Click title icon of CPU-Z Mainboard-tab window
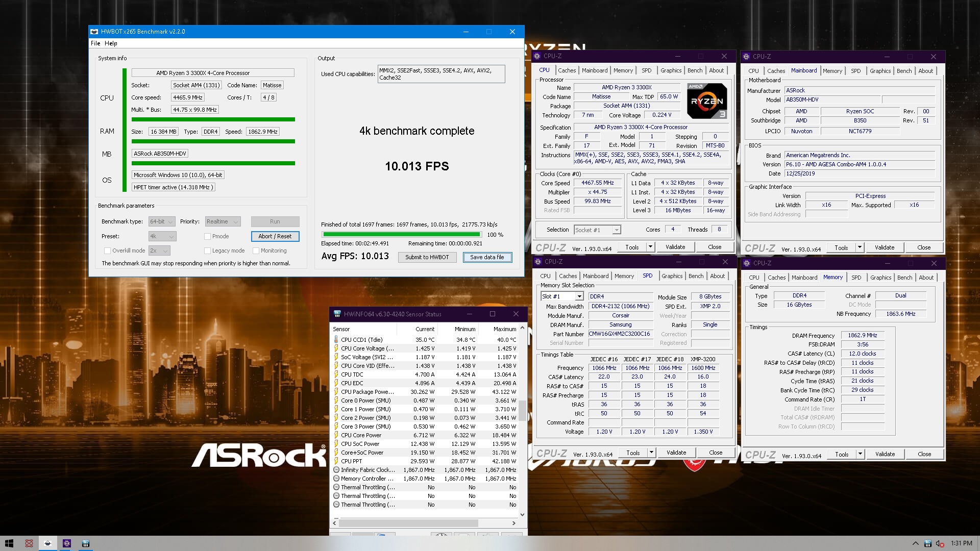980x551 pixels. 746,57
